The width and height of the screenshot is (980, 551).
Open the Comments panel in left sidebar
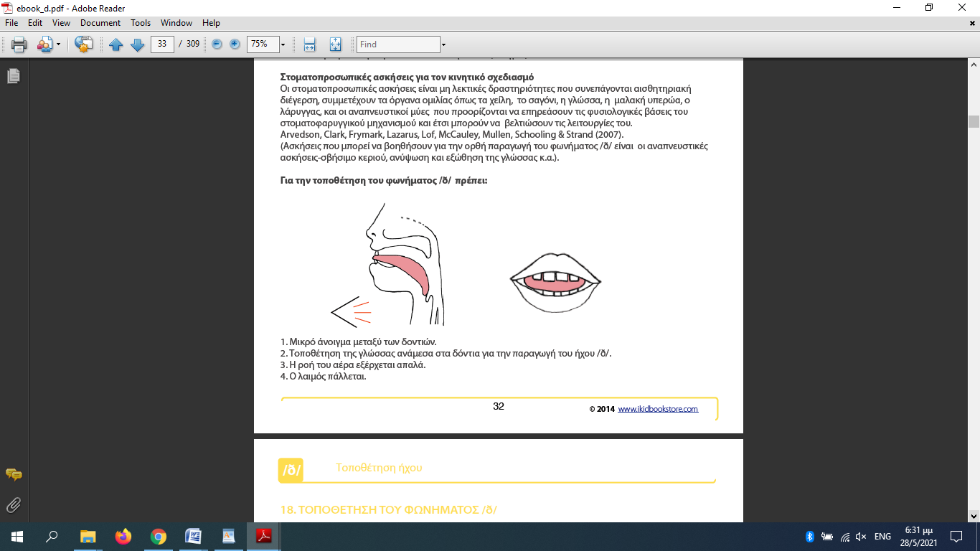point(13,474)
